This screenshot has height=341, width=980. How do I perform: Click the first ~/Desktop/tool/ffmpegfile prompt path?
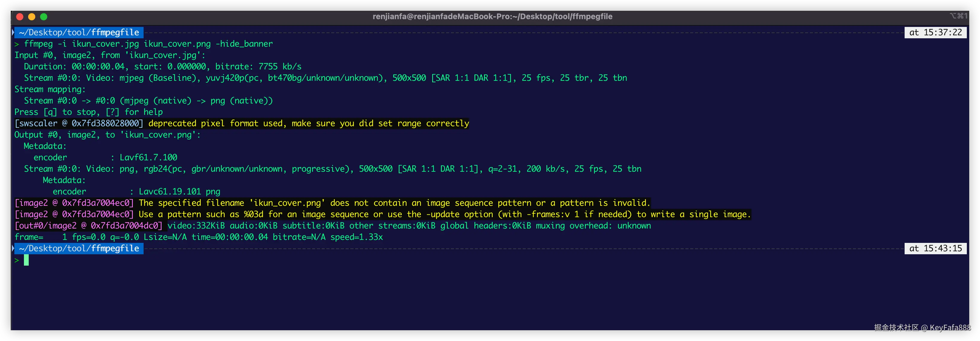[x=79, y=33]
